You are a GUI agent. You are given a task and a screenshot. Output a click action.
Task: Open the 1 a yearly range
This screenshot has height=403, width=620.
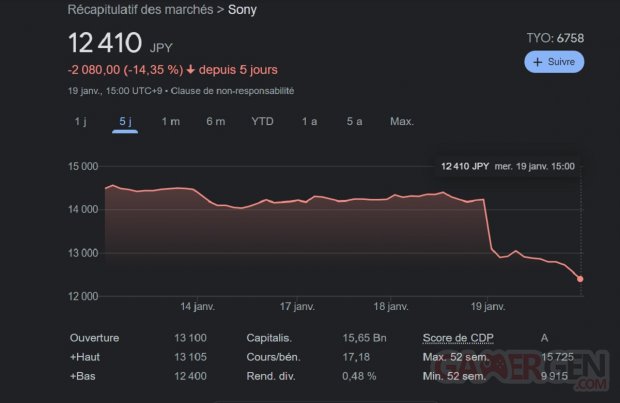(309, 121)
